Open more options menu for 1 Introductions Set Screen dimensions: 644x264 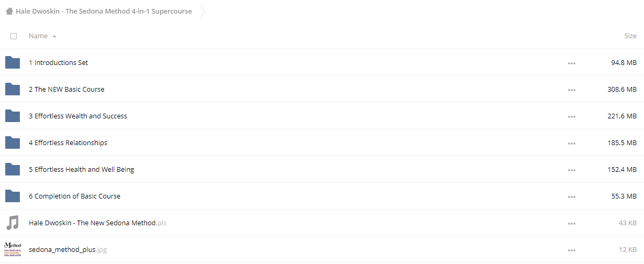pyautogui.click(x=571, y=63)
